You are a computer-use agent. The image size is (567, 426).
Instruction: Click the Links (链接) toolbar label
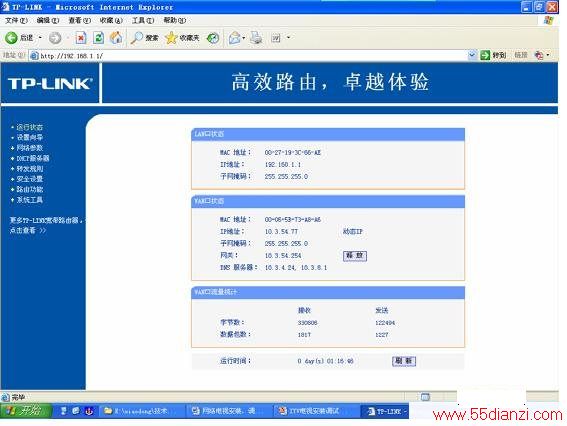click(x=521, y=55)
